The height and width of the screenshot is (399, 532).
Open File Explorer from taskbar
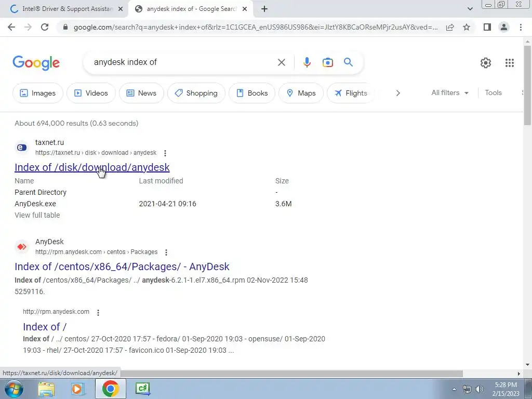point(46,389)
